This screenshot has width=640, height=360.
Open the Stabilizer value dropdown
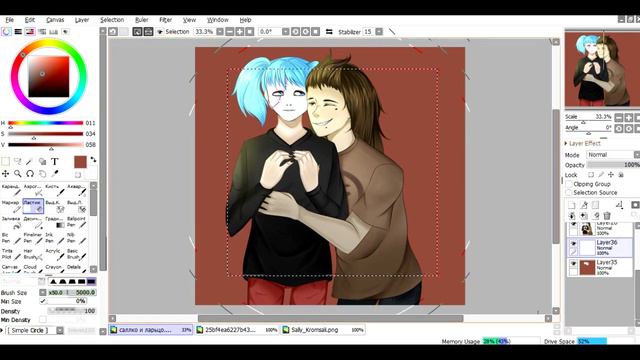pos(379,31)
